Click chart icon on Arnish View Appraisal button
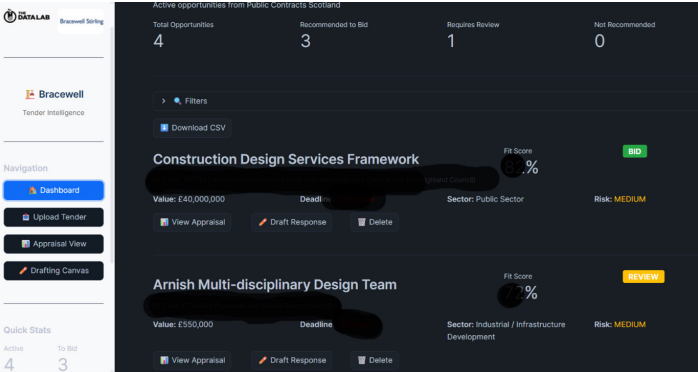This screenshot has width=698, height=372. coord(164,360)
